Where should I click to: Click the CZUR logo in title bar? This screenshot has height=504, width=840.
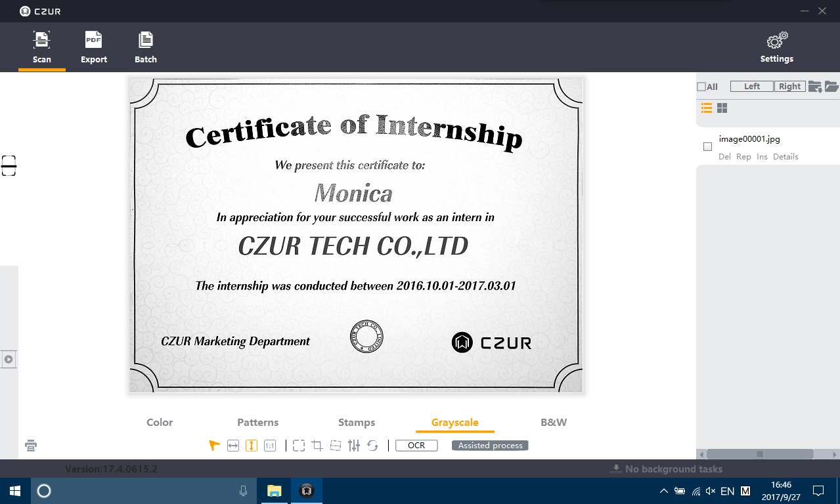41,11
